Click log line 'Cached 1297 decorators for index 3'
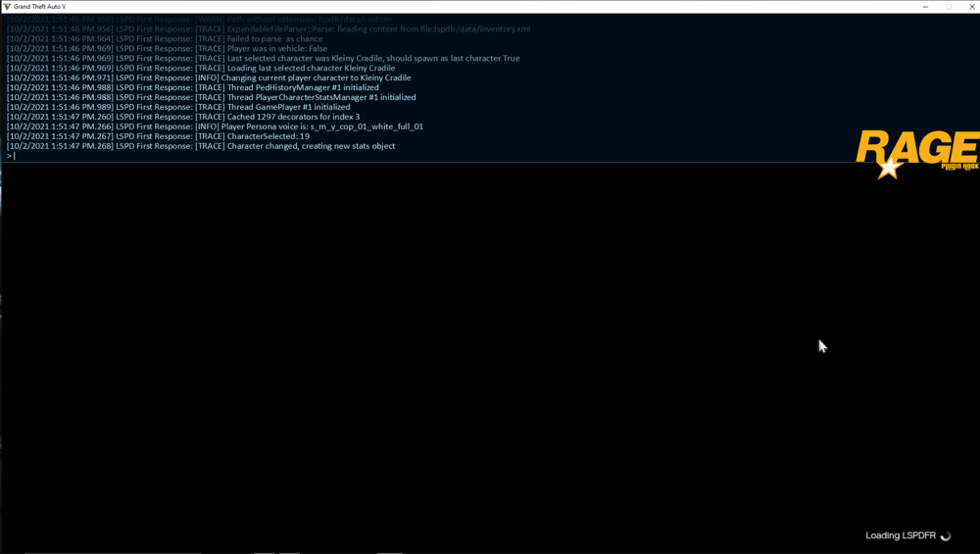The image size is (980, 554). [x=183, y=117]
